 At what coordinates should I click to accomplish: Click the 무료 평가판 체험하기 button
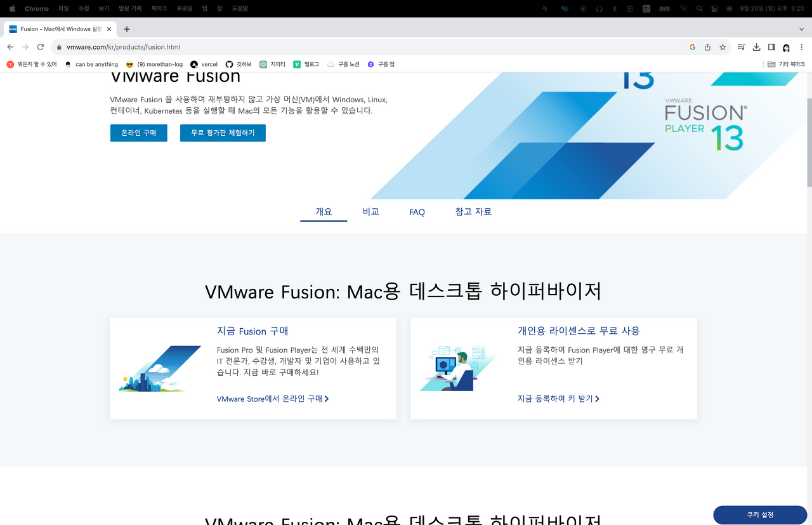[223, 133]
